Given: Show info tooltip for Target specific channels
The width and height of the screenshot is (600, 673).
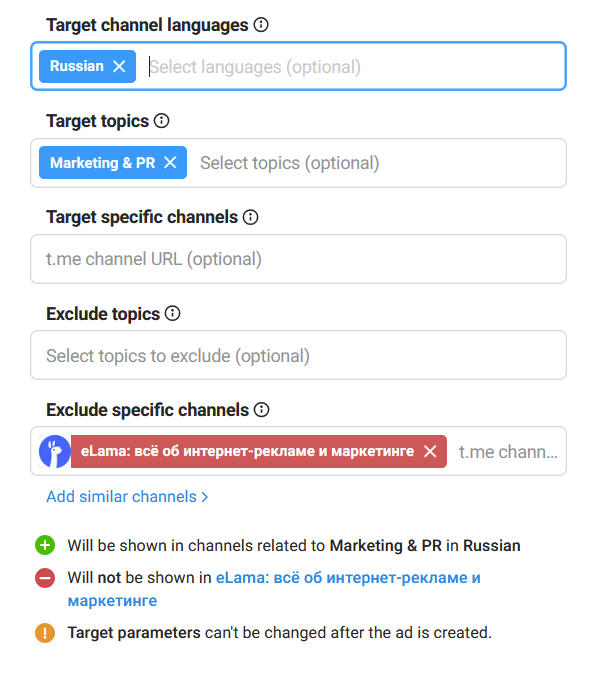Looking at the screenshot, I should (x=251, y=217).
